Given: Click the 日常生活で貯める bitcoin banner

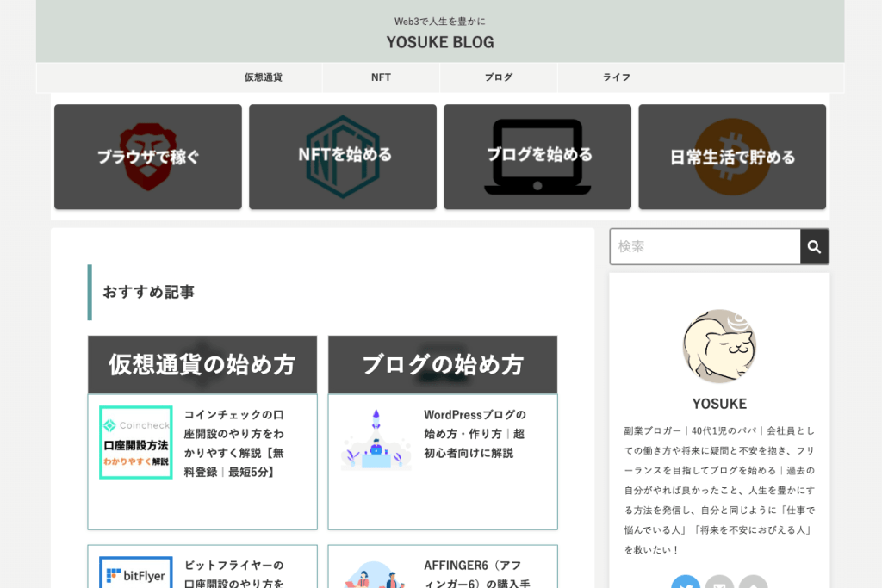Looking at the screenshot, I should 732,157.
